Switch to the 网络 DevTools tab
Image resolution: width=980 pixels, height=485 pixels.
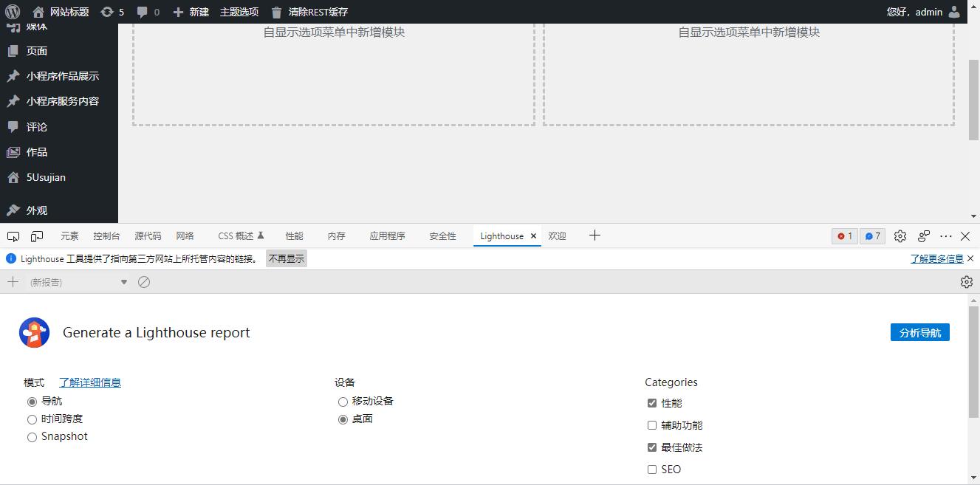(185, 235)
